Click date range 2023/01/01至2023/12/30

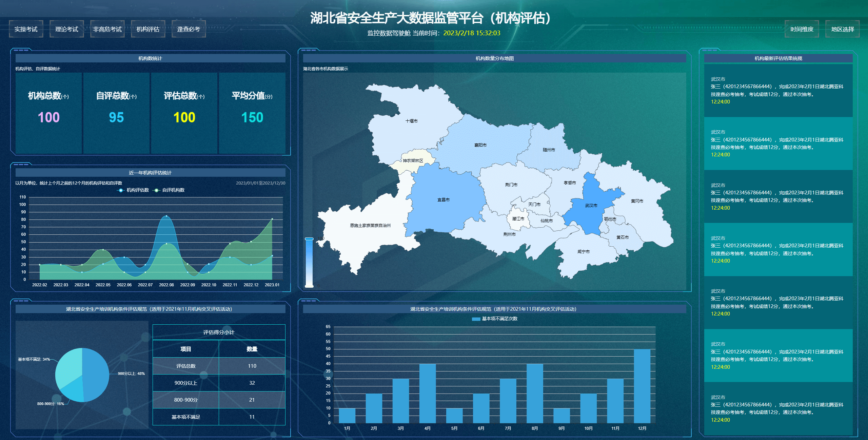point(260,183)
